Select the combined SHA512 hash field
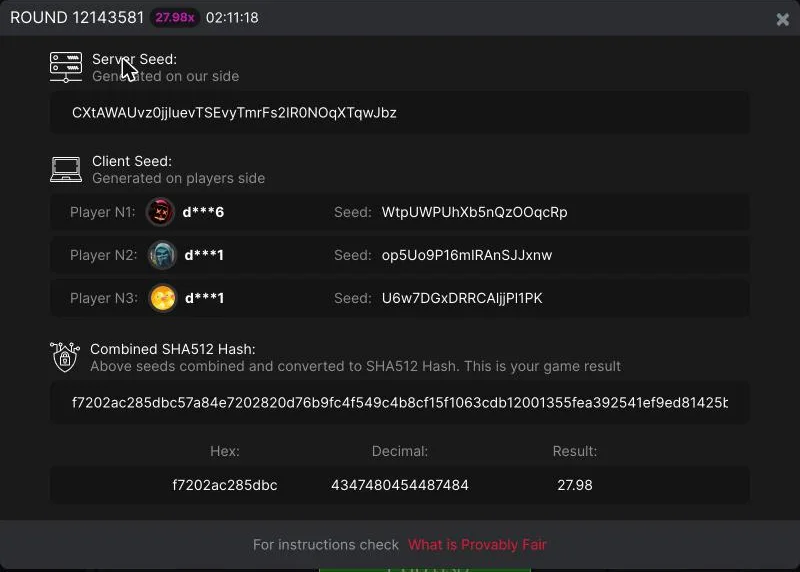The height and width of the screenshot is (572, 800). [399, 403]
